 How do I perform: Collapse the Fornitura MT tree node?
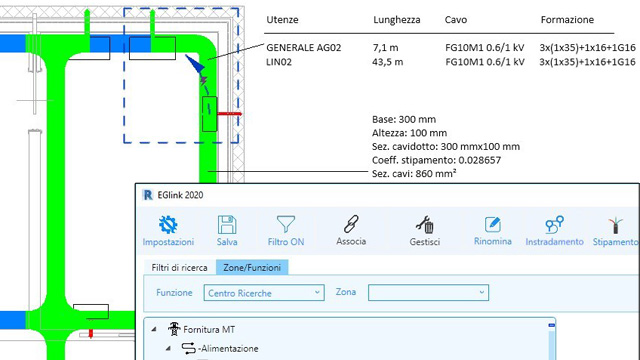[154, 329]
